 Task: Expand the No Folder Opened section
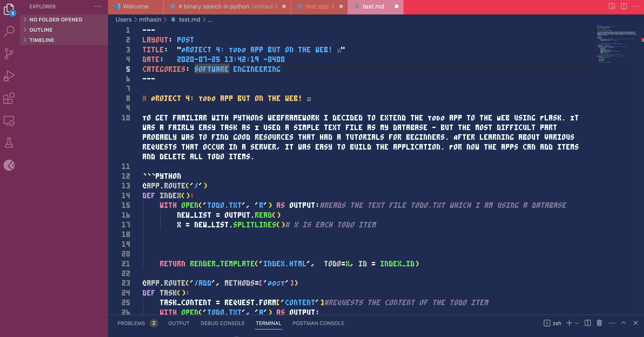[64, 19]
